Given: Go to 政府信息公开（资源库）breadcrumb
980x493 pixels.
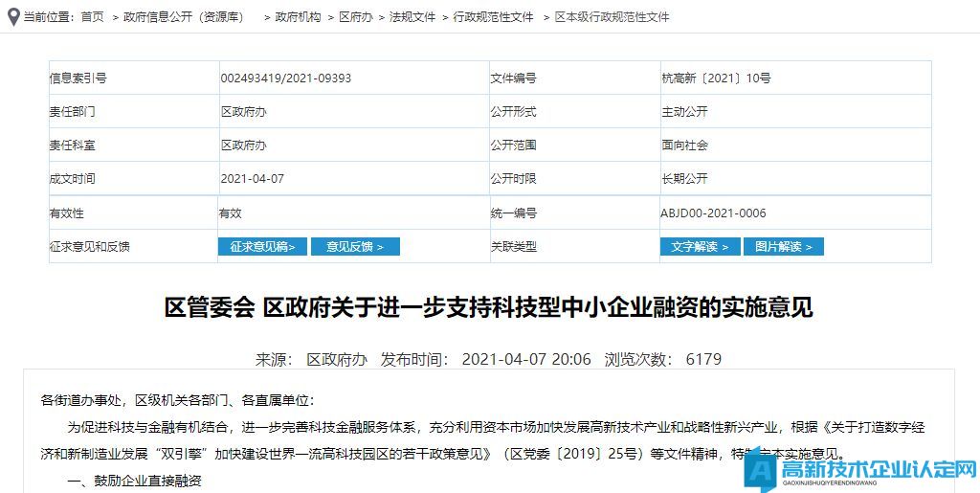Looking at the screenshot, I should click(x=184, y=17).
